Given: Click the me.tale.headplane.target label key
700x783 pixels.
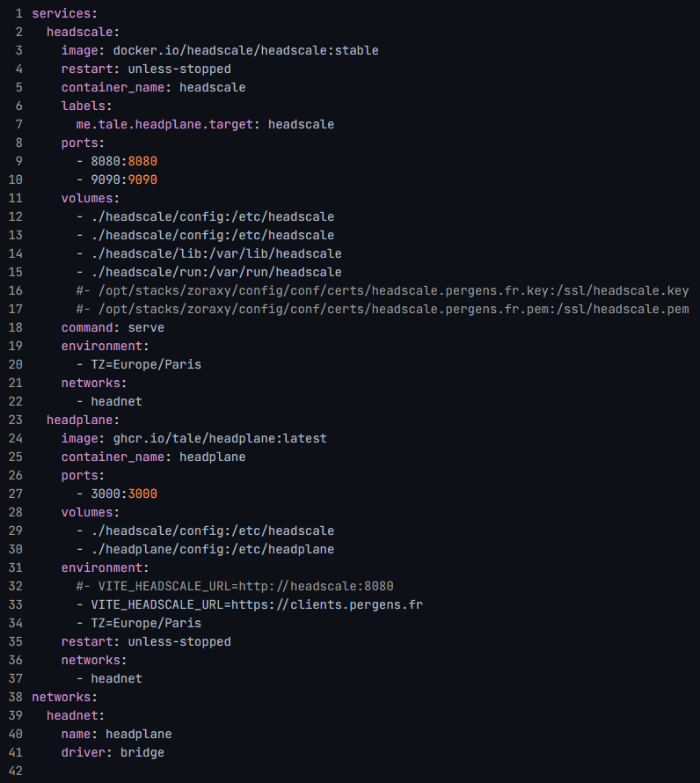Looking at the screenshot, I should (x=164, y=124).
